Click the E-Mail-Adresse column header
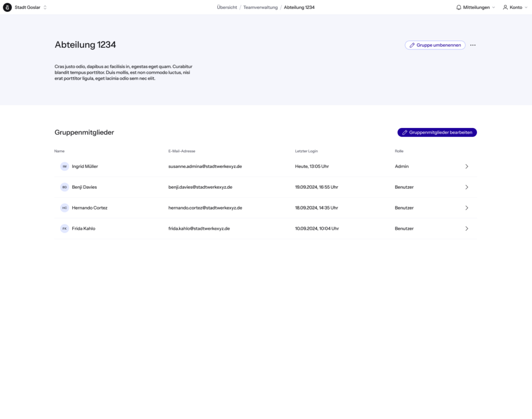The height and width of the screenshot is (419, 532). pos(182,151)
